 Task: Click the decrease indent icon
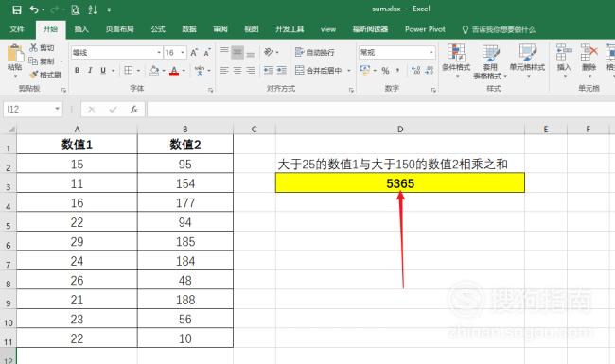[269, 71]
